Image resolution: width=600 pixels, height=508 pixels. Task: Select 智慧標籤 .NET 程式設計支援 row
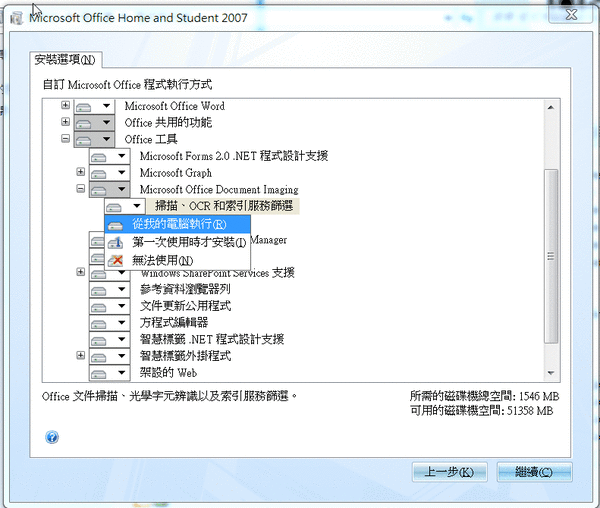[x=212, y=339]
